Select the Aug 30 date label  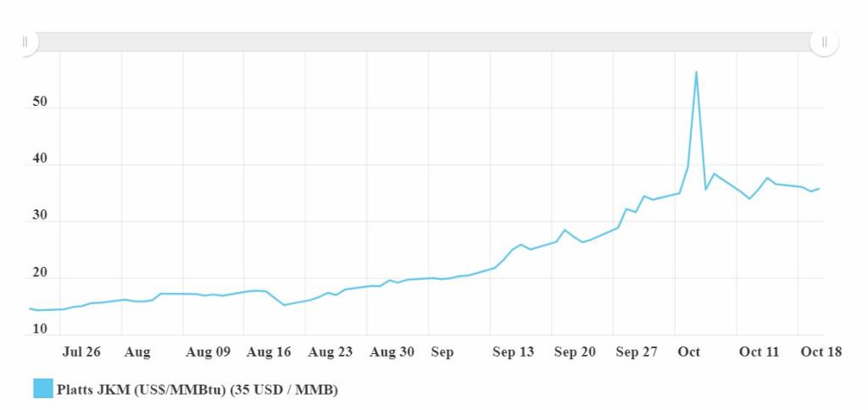coord(392,352)
